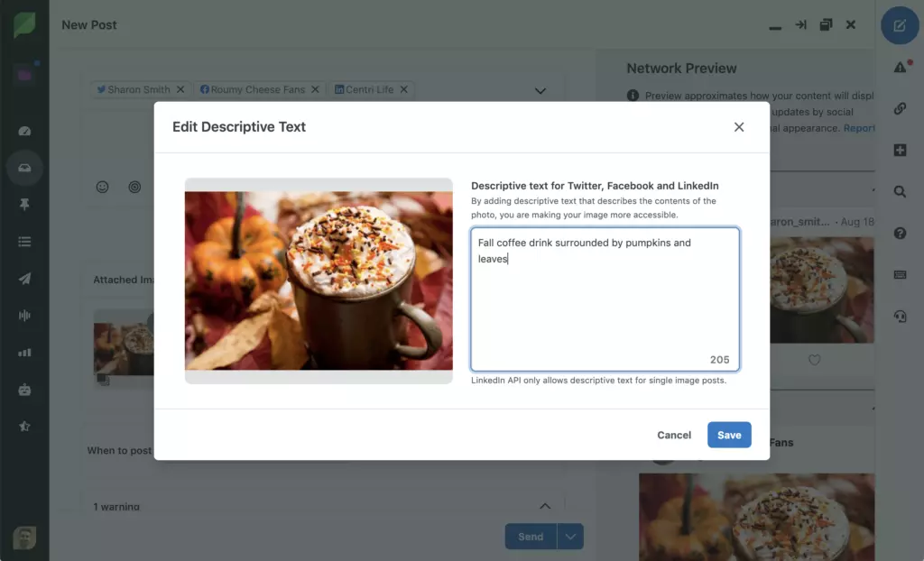Screen dimensions: 924x561
Task: Collapse the 1 warning section chevron
Action: tap(545, 506)
